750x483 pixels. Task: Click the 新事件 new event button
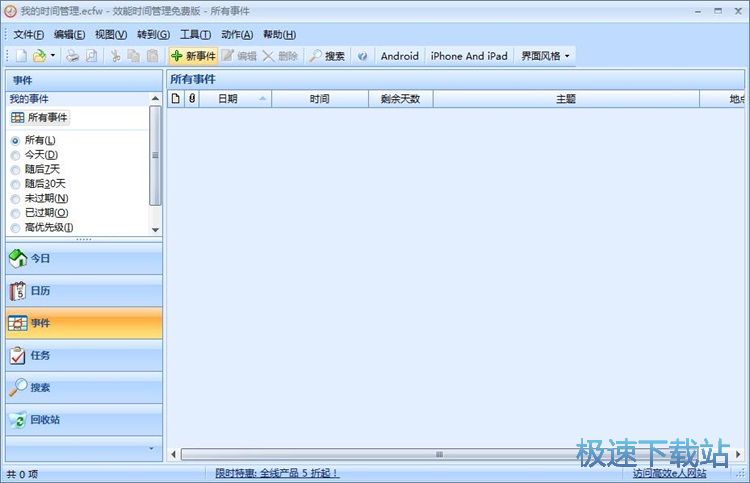pos(193,56)
